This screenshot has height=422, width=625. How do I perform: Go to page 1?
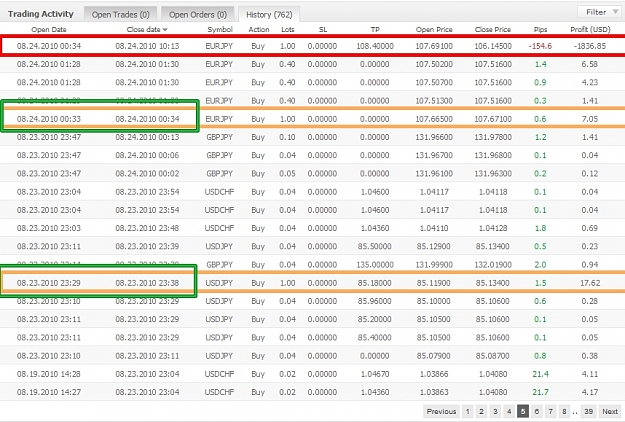coord(468,411)
